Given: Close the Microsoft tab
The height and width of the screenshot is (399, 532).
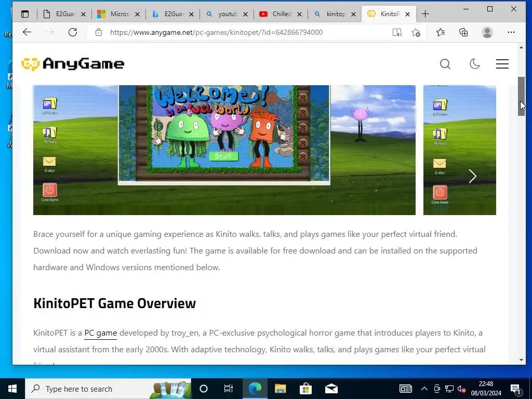Looking at the screenshot, I should click(137, 14).
